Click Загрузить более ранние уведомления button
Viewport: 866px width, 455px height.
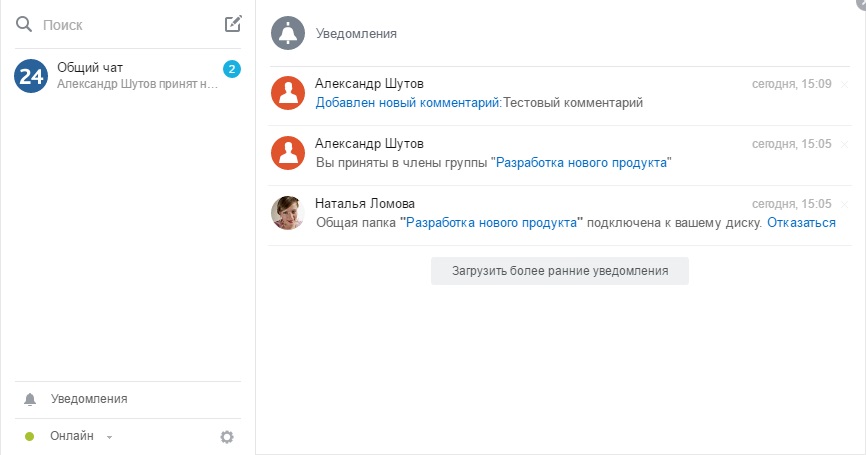(559, 271)
